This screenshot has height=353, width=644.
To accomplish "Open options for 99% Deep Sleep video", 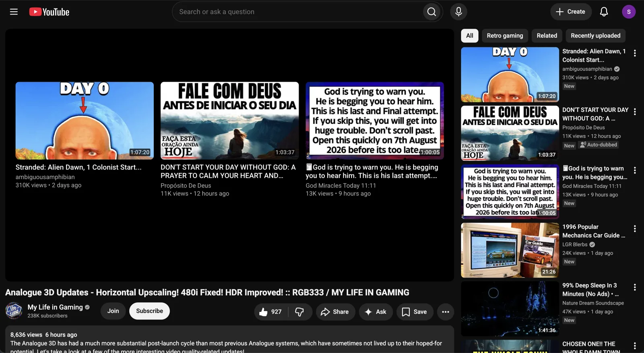I will click(x=635, y=287).
